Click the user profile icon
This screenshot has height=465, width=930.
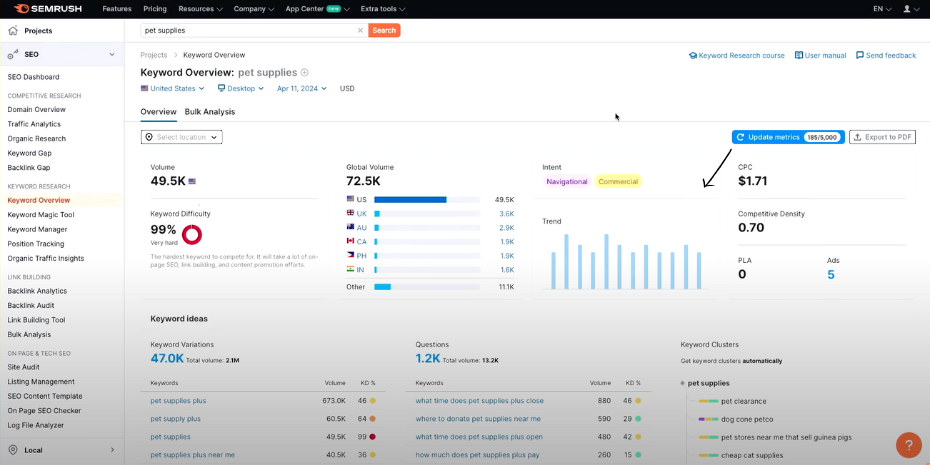tap(908, 8)
